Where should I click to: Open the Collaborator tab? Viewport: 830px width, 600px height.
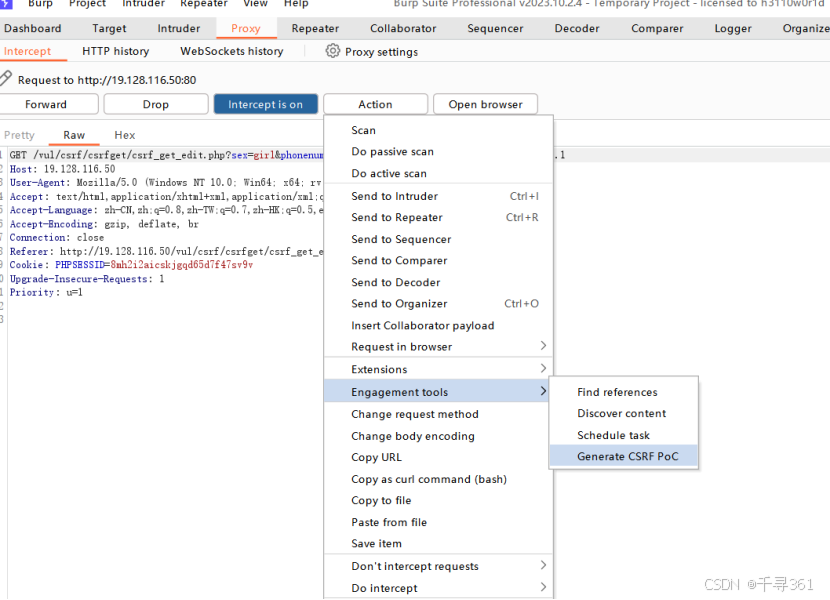click(403, 28)
